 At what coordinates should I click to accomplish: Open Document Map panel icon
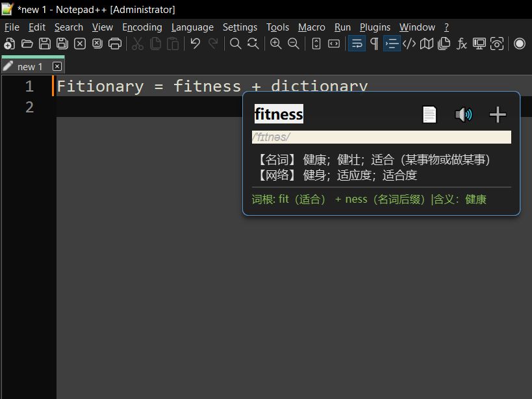coord(427,44)
